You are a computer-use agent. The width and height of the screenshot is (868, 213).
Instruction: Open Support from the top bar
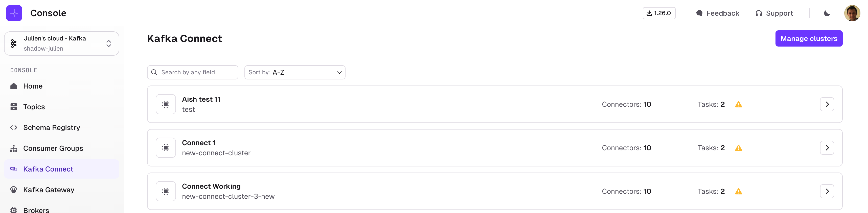tap(774, 13)
